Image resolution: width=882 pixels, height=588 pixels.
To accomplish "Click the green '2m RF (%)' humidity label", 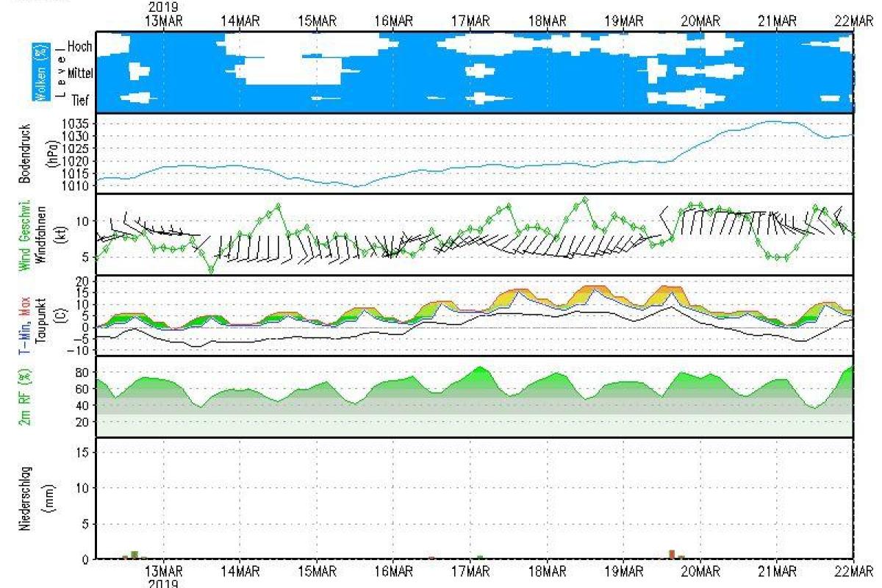I will tap(25, 397).
